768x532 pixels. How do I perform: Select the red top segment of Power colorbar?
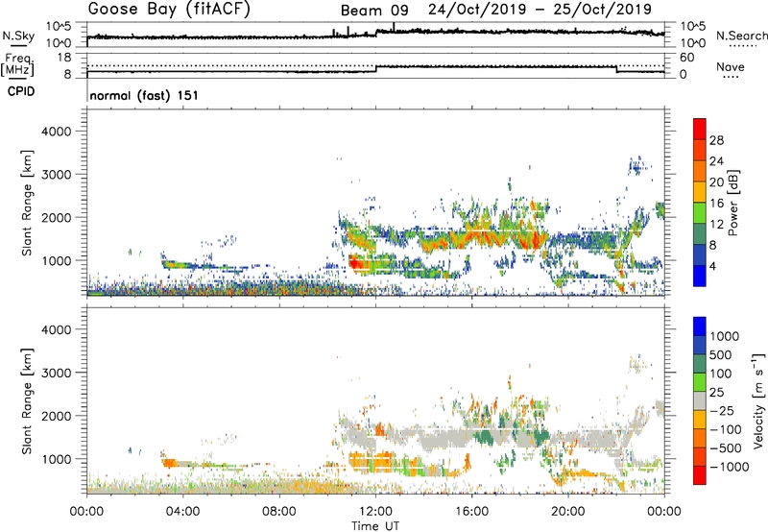700,129
